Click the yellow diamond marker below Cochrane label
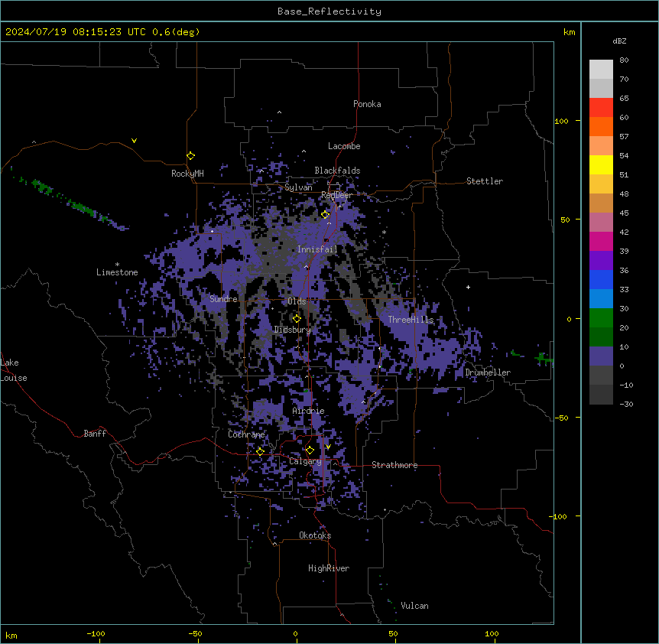This screenshot has width=659, height=644. (x=260, y=451)
